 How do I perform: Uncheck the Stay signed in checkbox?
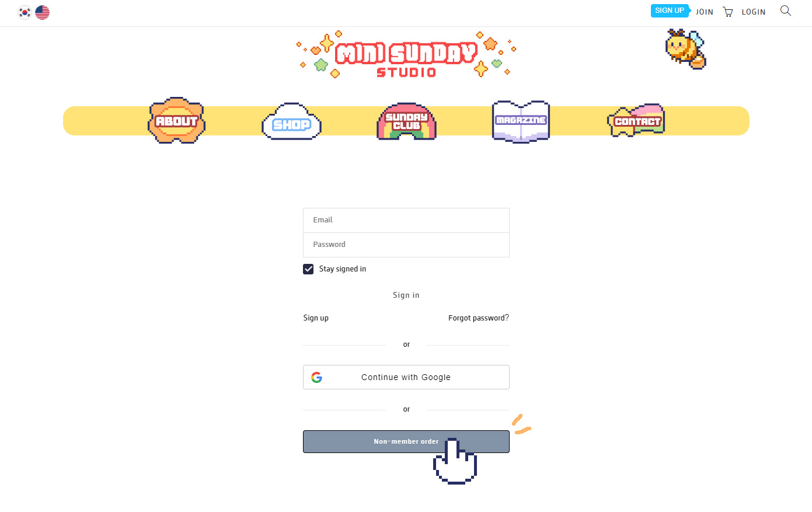pyautogui.click(x=308, y=269)
